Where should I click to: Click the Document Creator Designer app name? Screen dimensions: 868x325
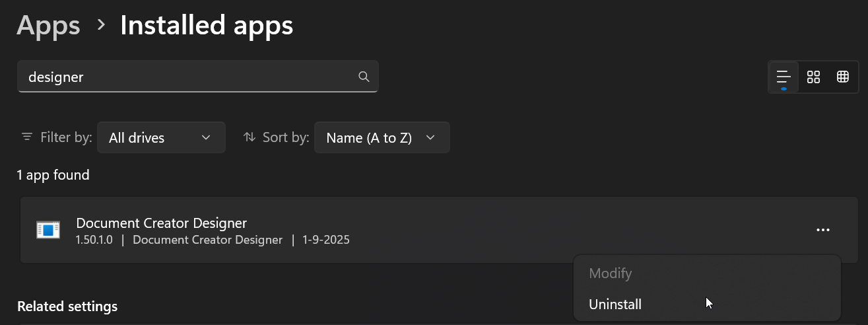click(161, 223)
